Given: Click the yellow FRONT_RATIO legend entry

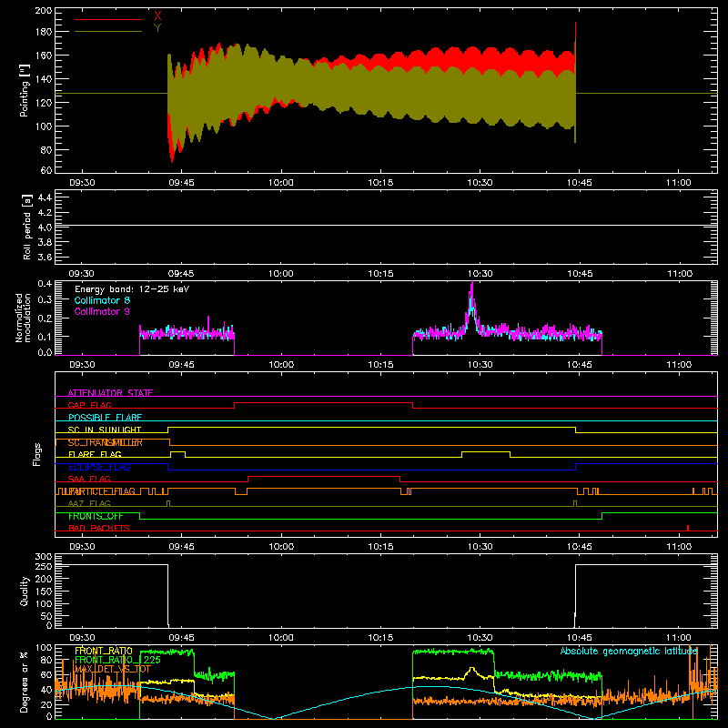Looking at the screenshot, I should coord(104,651).
